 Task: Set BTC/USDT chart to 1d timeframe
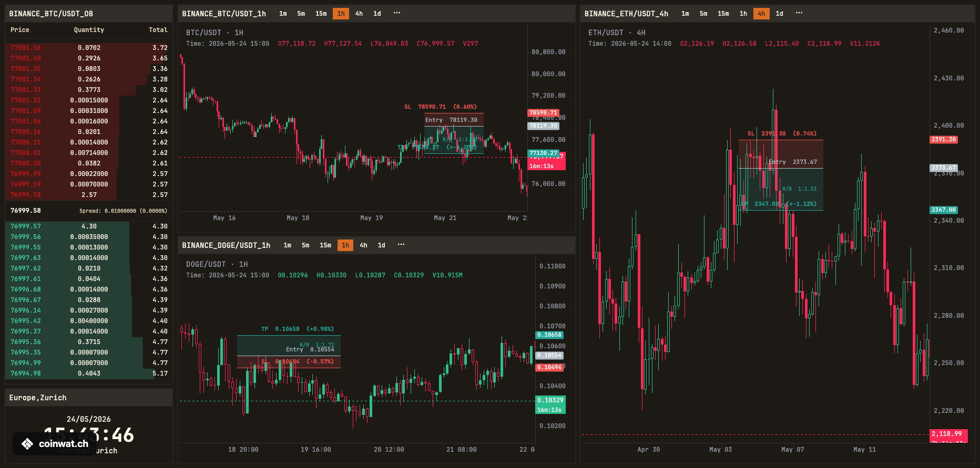click(377, 14)
